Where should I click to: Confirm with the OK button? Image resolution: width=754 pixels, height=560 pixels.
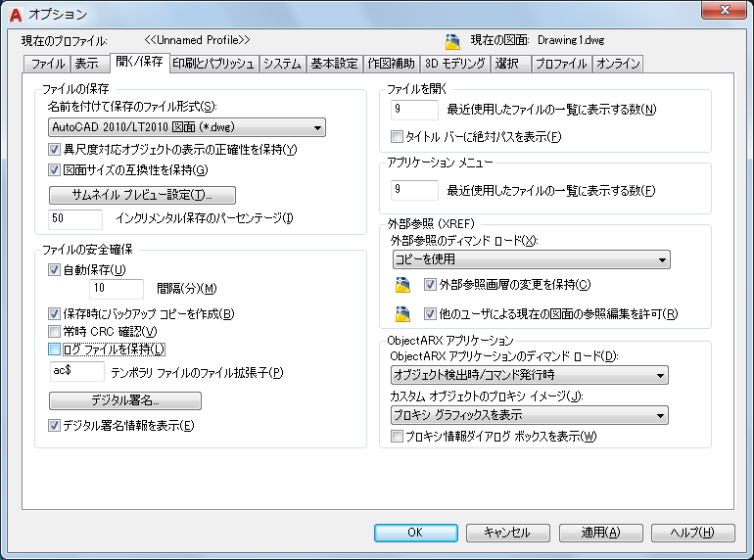click(x=416, y=533)
